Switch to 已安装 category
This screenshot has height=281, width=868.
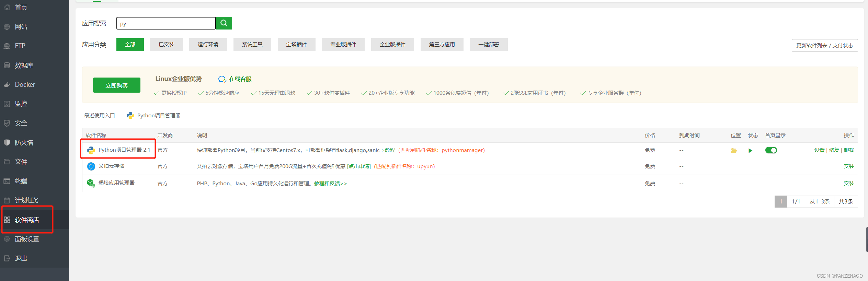pos(167,45)
